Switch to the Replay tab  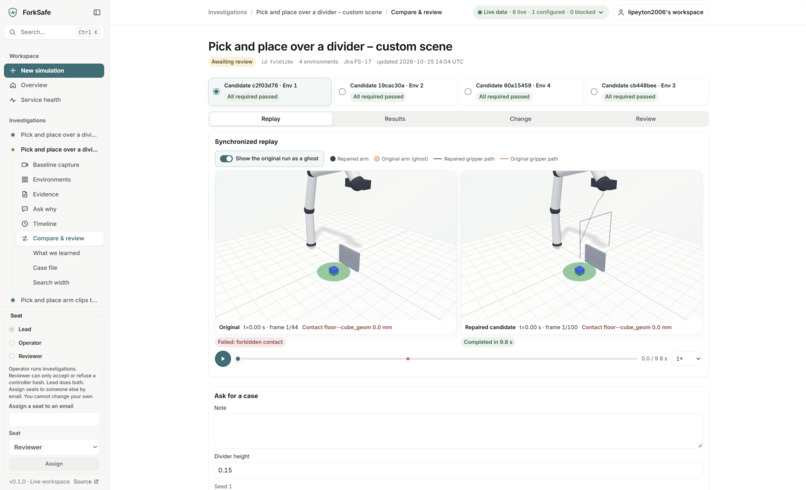(x=271, y=119)
